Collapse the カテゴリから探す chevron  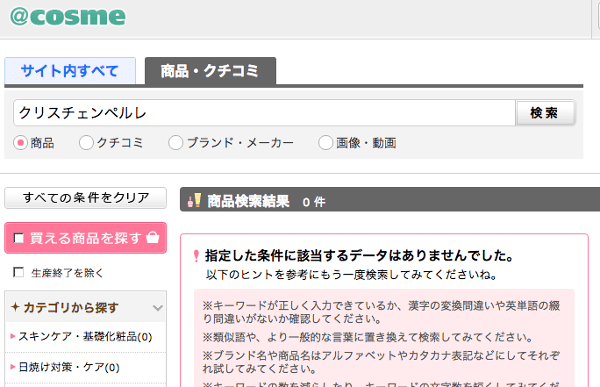pos(158,308)
